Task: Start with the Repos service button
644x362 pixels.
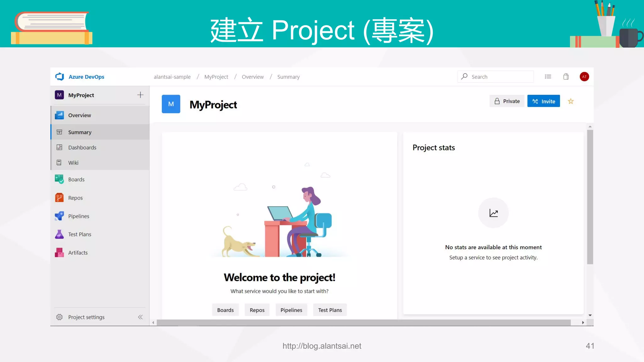Action: (x=257, y=310)
